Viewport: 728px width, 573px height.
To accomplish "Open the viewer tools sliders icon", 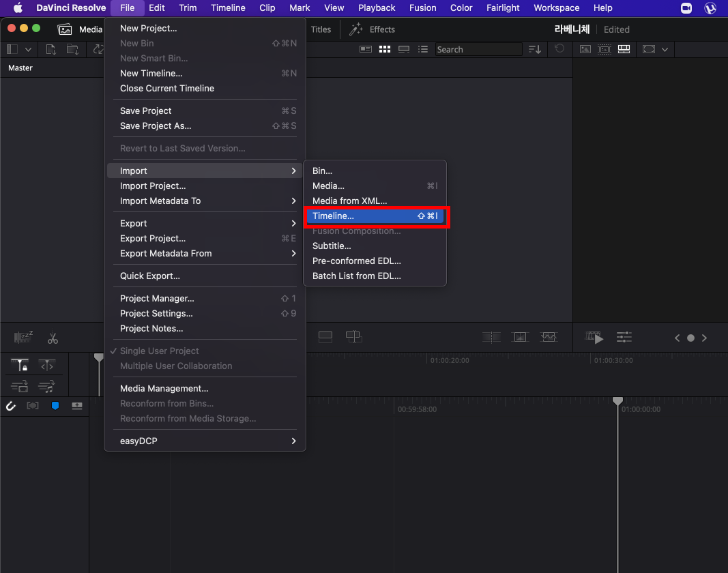I will (x=624, y=338).
